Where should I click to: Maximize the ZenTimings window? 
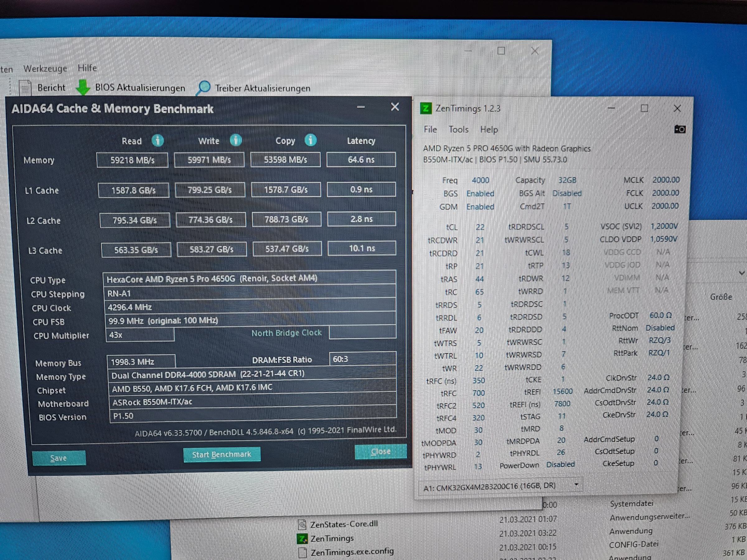(644, 108)
